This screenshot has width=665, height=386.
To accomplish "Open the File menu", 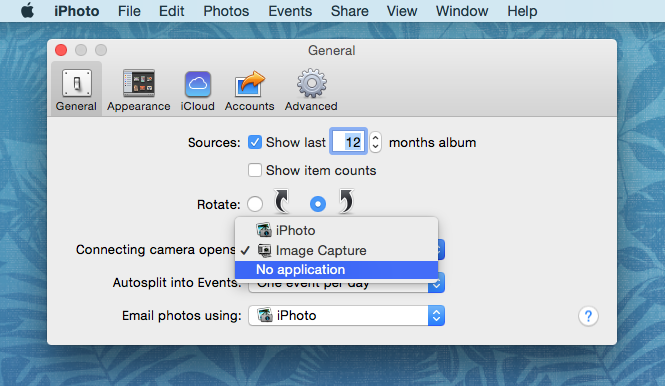I will point(129,11).
